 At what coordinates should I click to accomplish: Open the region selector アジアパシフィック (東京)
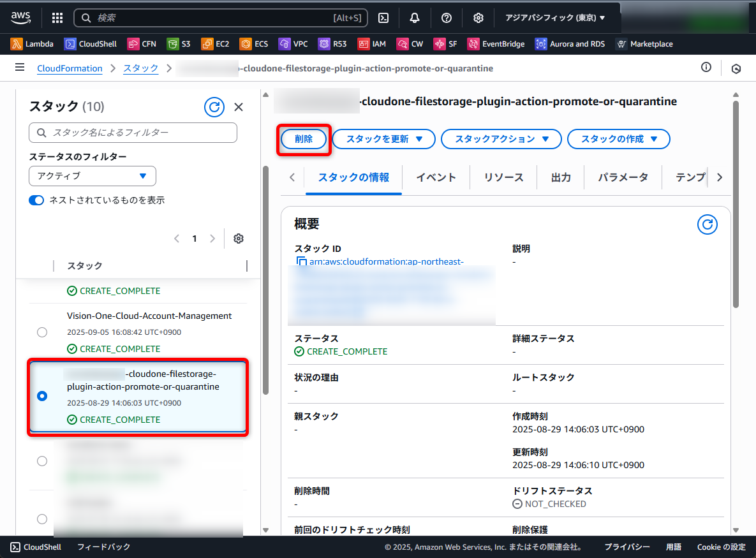pyautogui.click(x=555, y=18)
